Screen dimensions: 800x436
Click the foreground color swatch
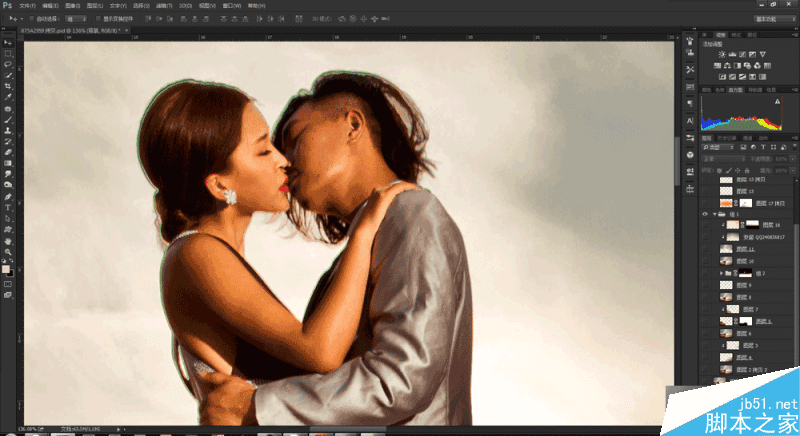coord(6,269)
